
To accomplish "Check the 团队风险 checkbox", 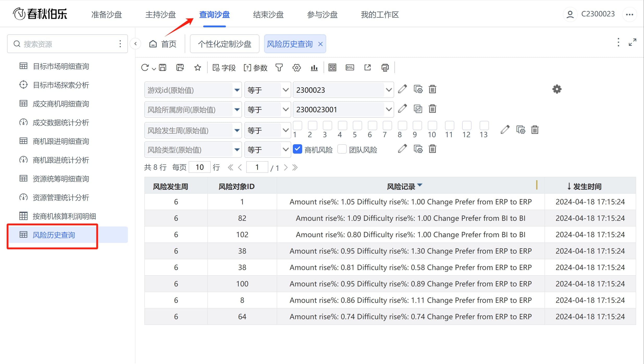I will click(x=342, y=149).
